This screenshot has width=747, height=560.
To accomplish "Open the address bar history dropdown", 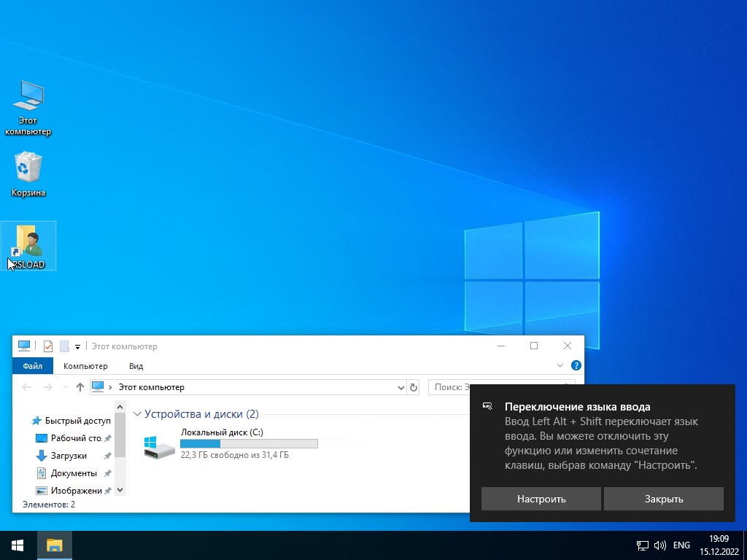I will point(400,387).
